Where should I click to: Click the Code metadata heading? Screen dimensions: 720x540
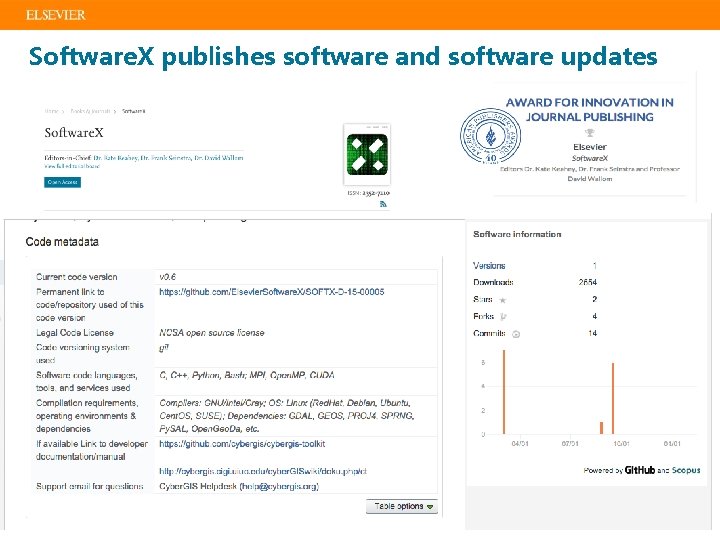click(x=62, y=242)
